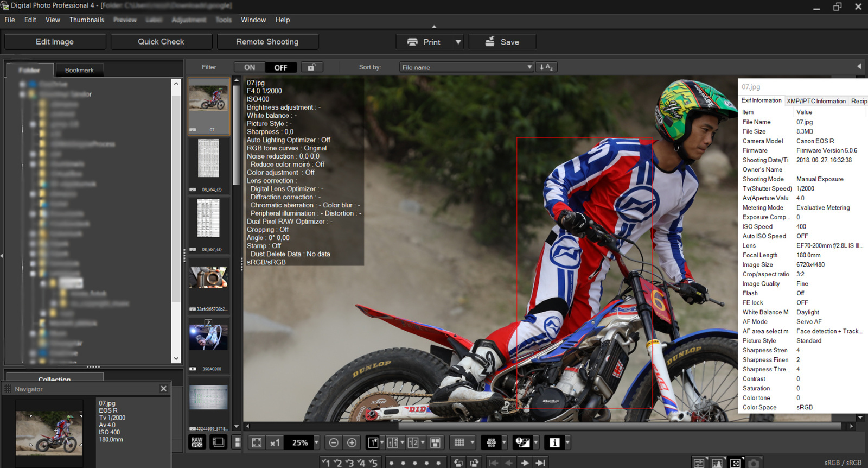
Task: Click the Edit Image button
Action: [55, 42]
